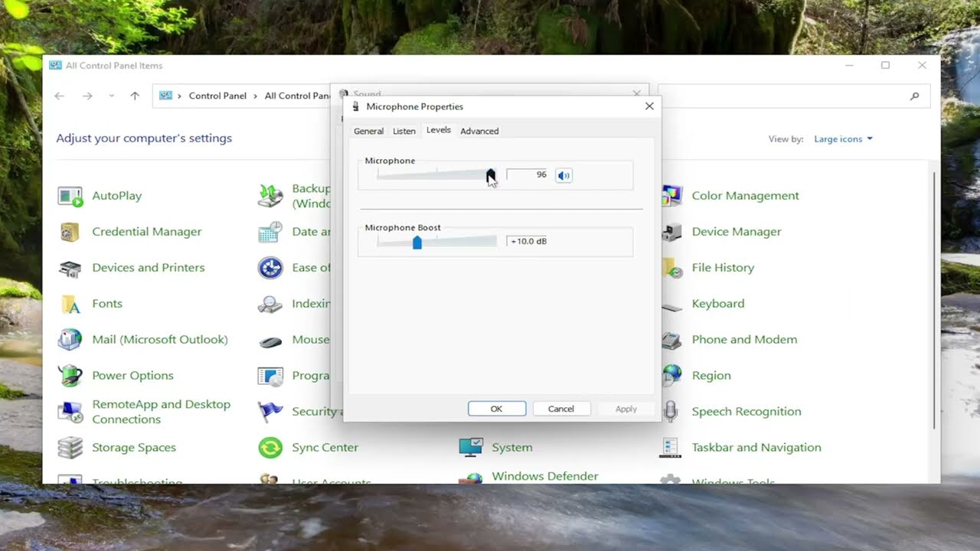The height and width of the screenshot is (551, 980).
Task: Open the Storage Spaces icon
Action: coord(70,448)
